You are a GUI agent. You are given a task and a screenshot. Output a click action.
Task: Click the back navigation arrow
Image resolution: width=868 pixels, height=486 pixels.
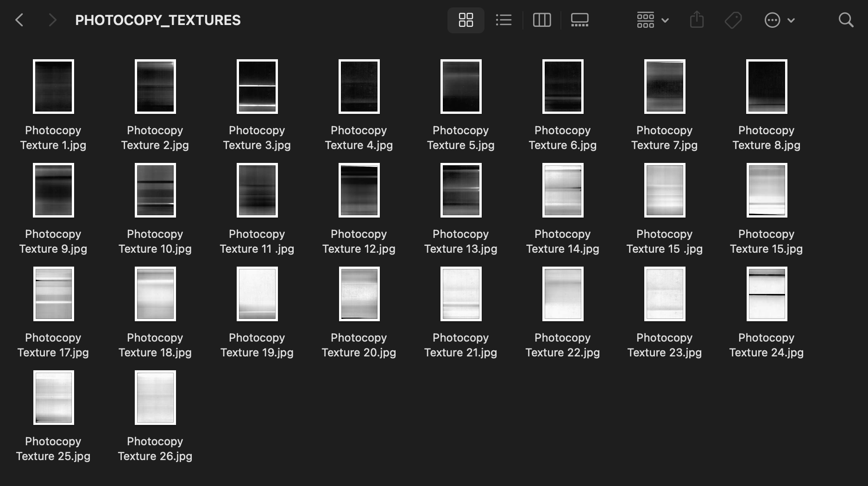[19, 20]
